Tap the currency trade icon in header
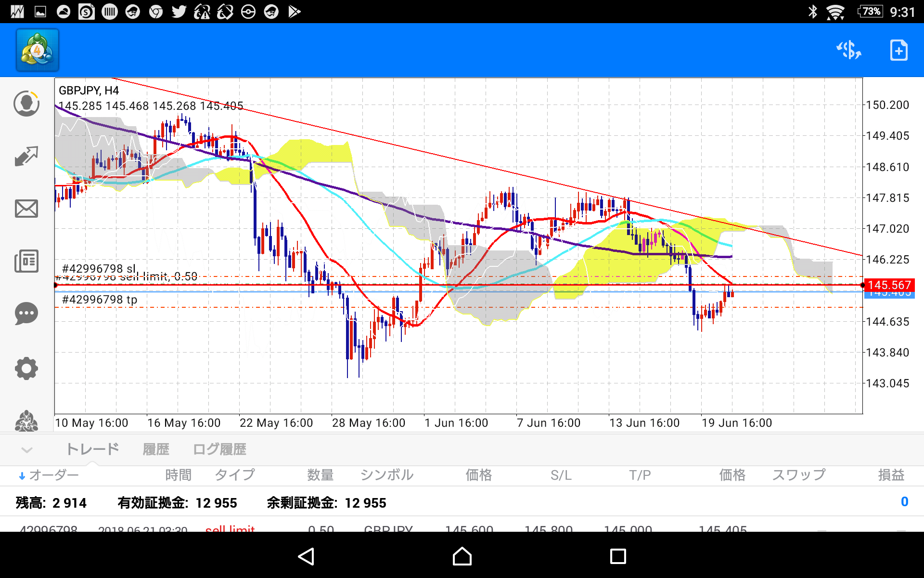 (849, 50)
